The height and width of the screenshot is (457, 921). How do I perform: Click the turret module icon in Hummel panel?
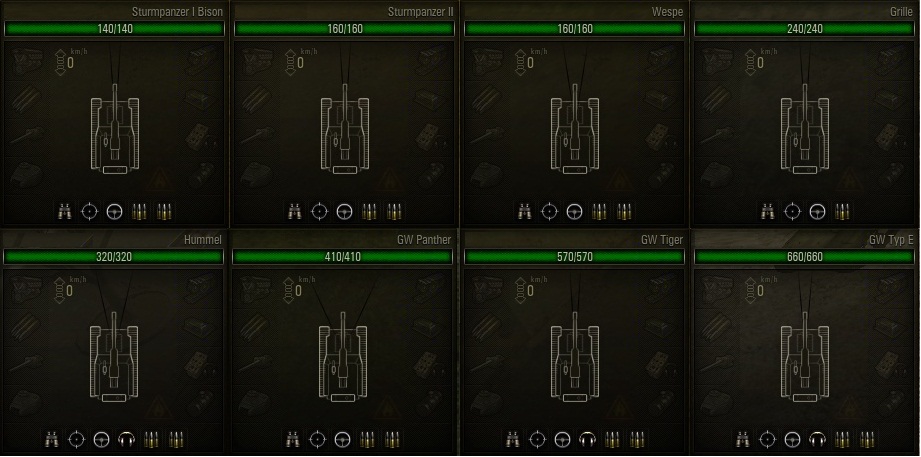25,399
